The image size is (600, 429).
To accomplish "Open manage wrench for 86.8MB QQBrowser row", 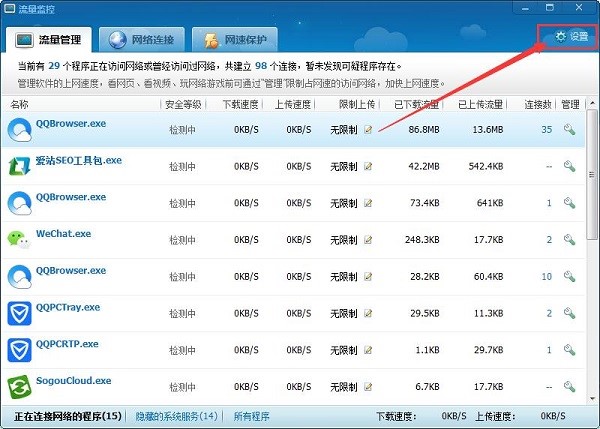I will (x=569, y=130).
